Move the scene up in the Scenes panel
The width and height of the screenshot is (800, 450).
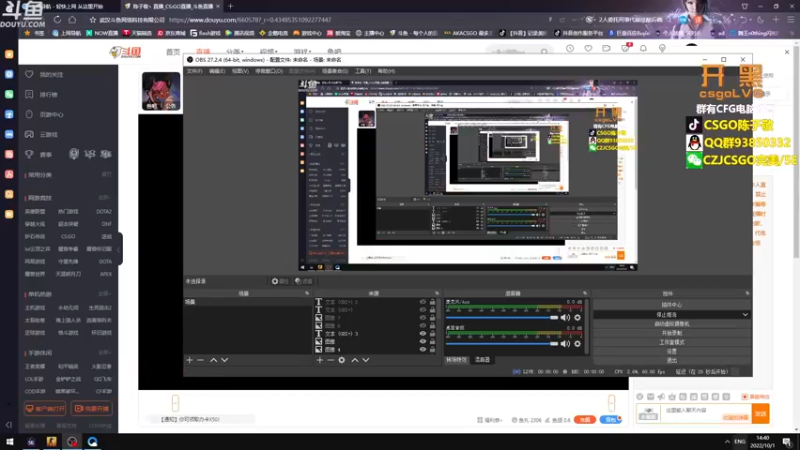tap(213, 360)
